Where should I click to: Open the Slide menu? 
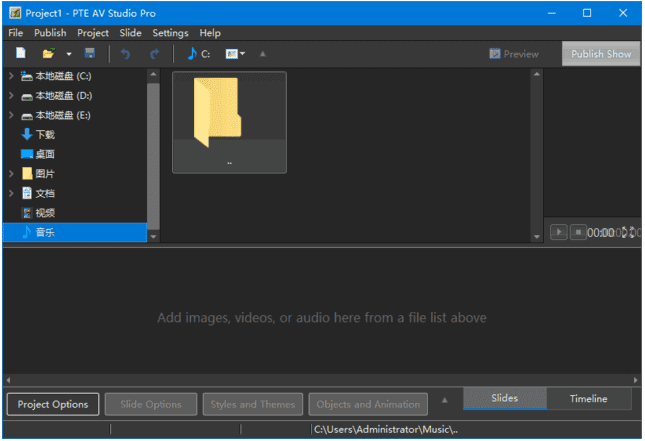click(130, 33)
